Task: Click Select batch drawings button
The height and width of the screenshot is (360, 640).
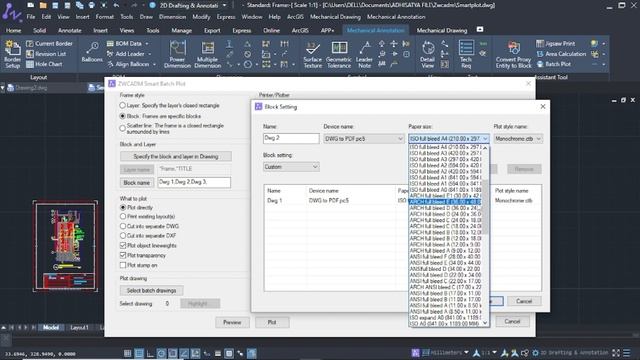Action: (x=151, y=290)
